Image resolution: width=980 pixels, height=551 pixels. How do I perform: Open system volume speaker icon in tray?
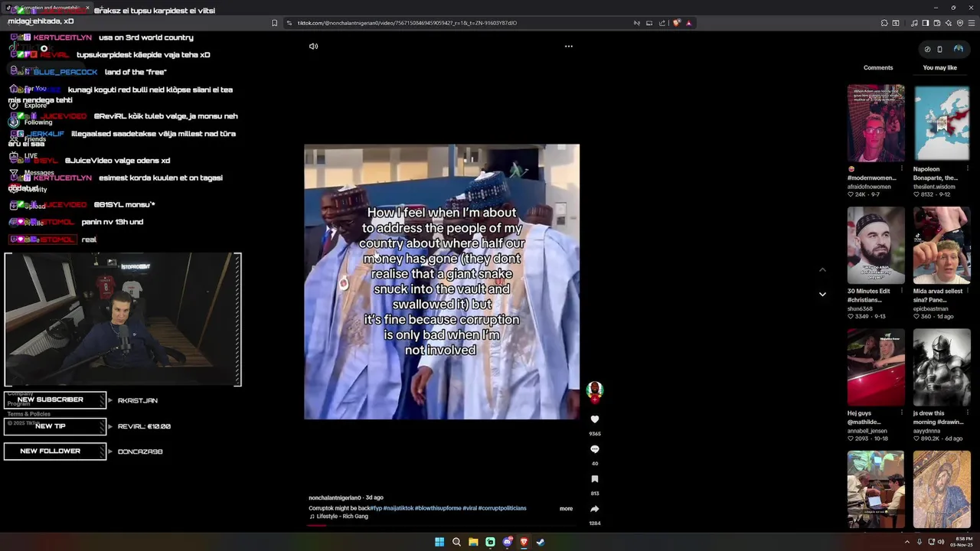[x=941, y=542]
